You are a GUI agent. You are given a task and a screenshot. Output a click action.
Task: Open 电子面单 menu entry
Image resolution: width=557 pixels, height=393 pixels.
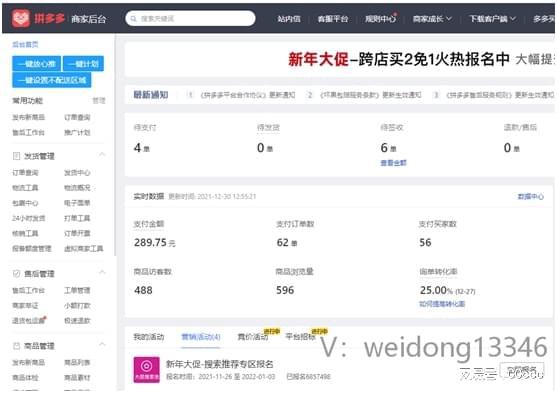coord(77,203)
